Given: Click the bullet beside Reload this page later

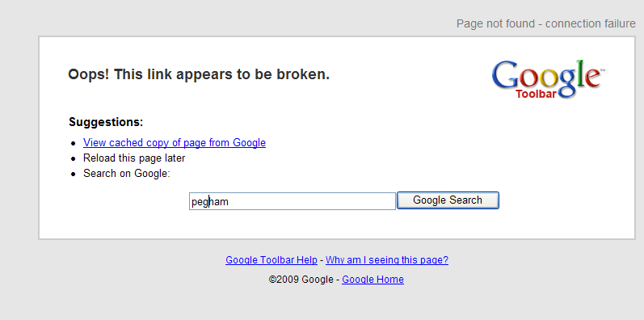Looking at the screenshot, I should click(x=73, y=159).
